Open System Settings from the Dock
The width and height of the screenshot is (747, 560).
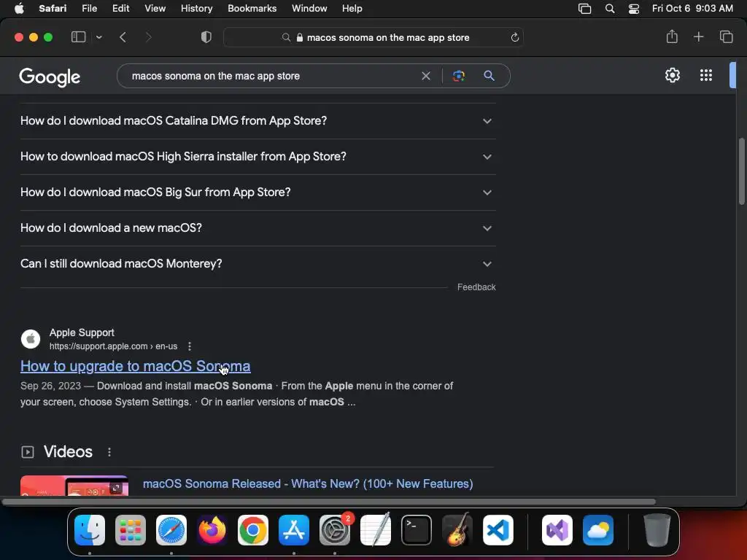335,530
